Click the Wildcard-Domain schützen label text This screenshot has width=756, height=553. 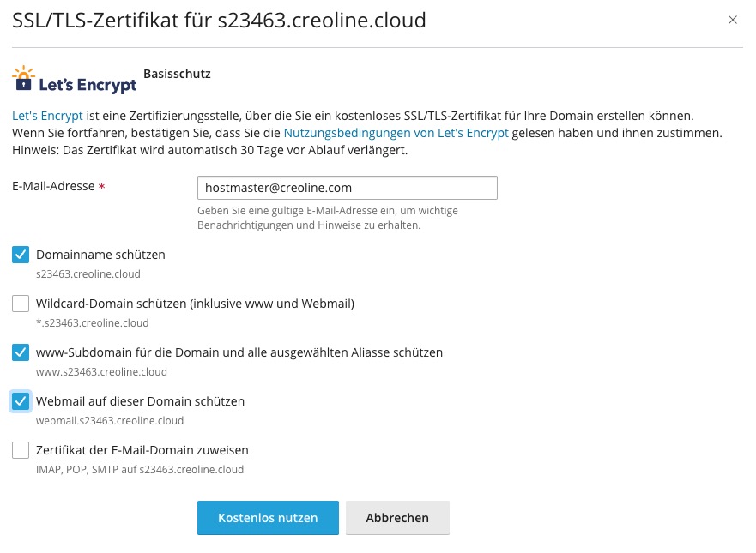(196, 304)
